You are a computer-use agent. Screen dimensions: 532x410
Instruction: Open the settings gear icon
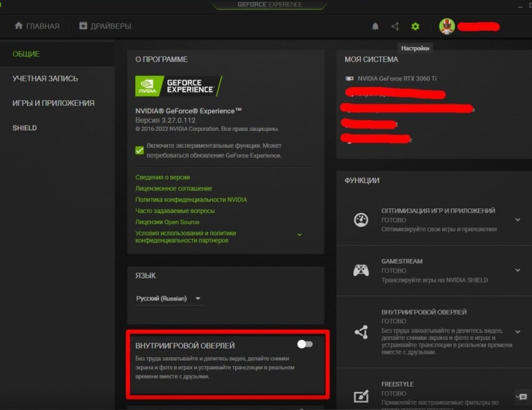[415, 26]
